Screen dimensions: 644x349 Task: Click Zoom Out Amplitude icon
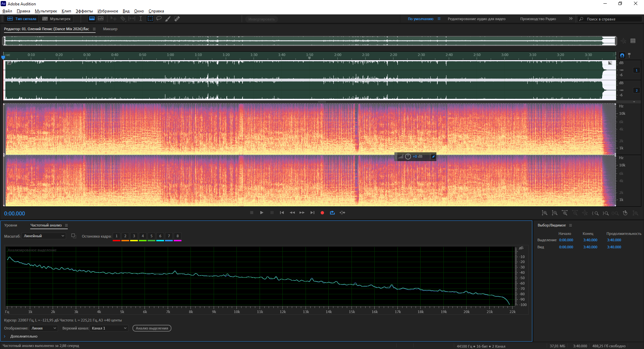pyautogui.click(x=555, y=213)
